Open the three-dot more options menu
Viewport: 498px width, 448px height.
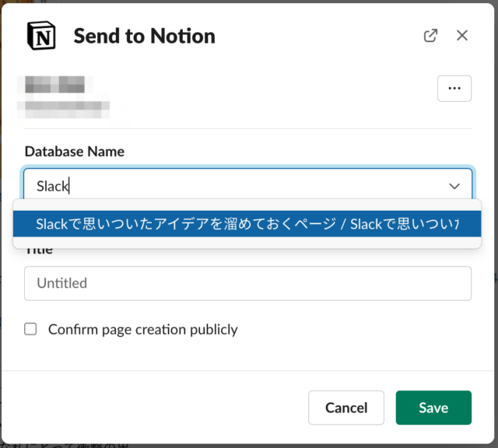(x=454, y=88)
